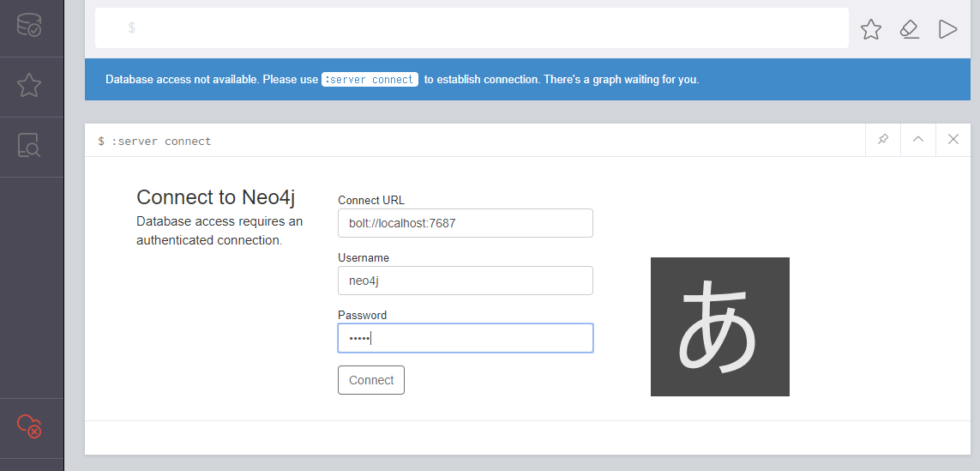
Task: Click the Username field containing neo4j
Action: [465, 281]
